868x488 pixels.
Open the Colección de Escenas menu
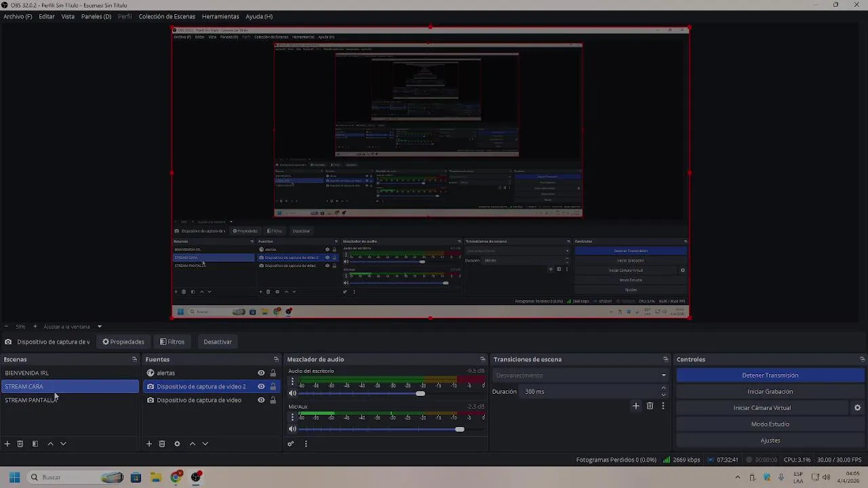pyautogui.click(x=167, y=16)
